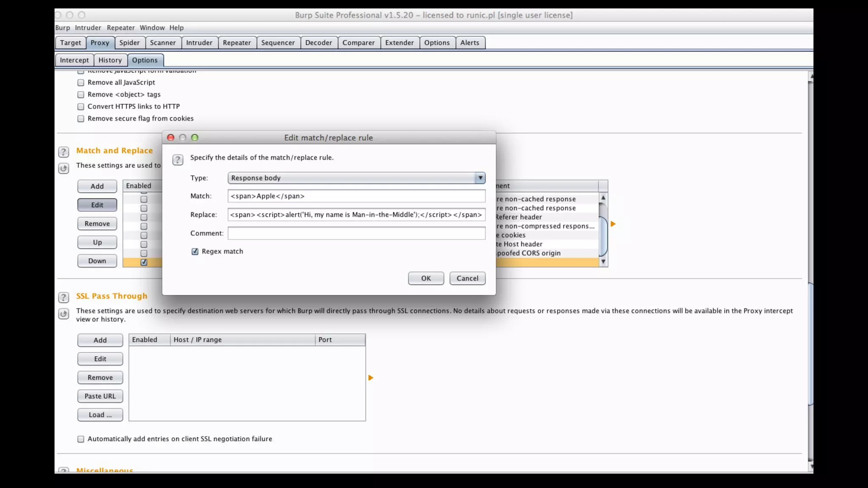This screenshot has height=488, width=868.
Task: Click help icon inside edit rule dialog
Action: tap(178, 160)
